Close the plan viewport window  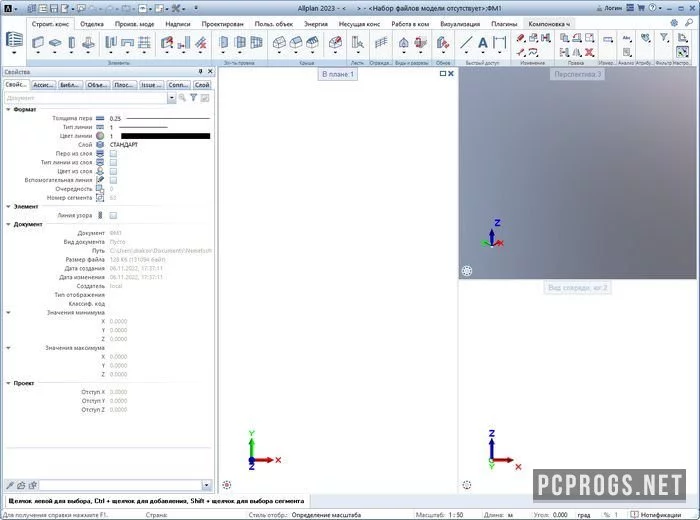(450, 74)
